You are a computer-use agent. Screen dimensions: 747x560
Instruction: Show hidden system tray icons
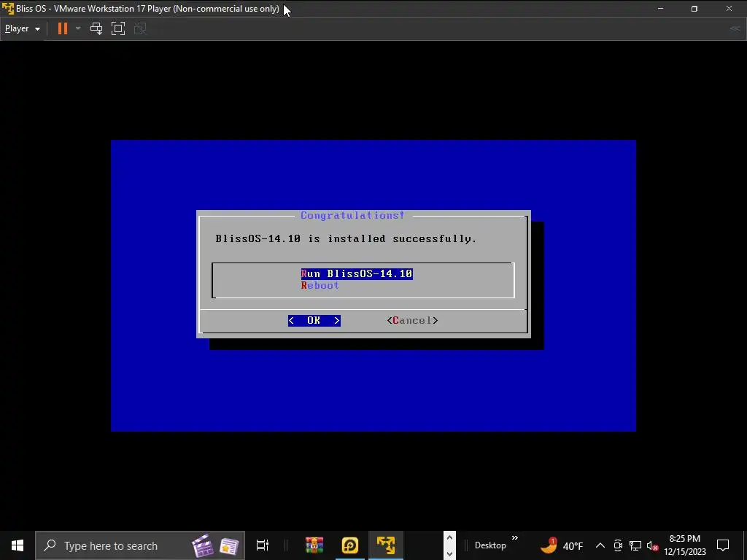600,545
